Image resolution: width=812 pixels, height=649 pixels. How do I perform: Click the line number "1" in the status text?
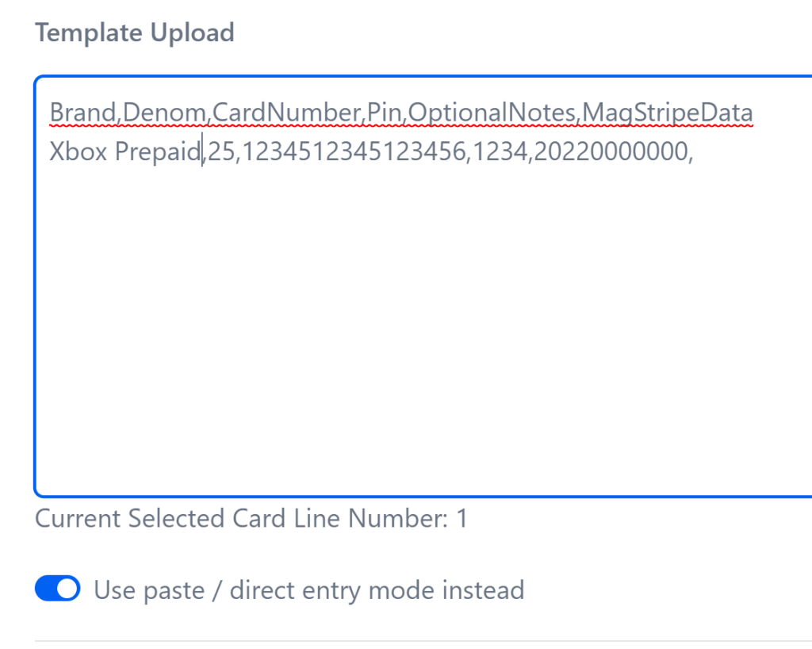[462, 519]
